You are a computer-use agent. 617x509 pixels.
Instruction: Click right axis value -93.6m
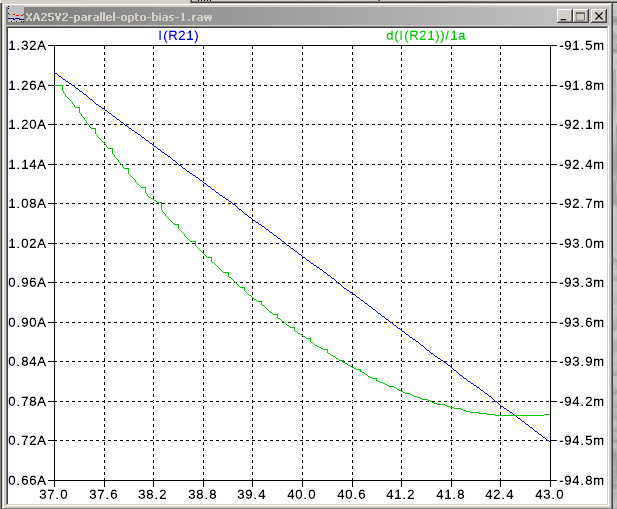582,323
